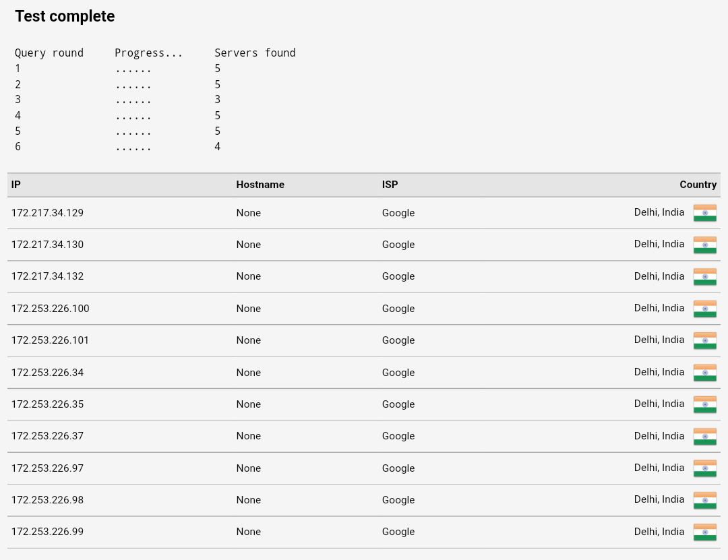
Task: Click India flag icon for 172.253.226.37
Action: click(705, 437)
